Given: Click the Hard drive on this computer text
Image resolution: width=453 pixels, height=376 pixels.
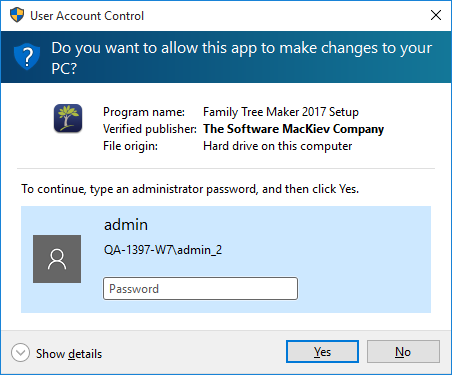Looking at the screenshot, I should (278, 146).
